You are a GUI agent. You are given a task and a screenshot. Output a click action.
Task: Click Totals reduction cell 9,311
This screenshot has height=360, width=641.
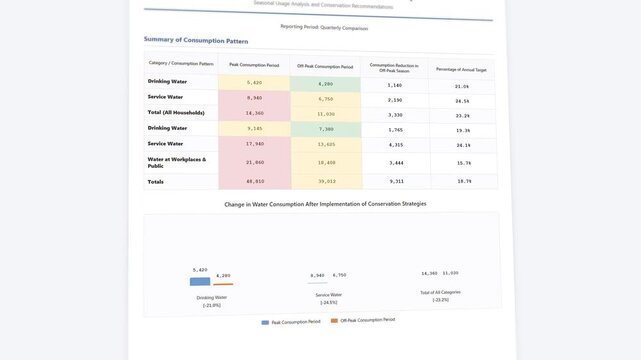[397, 181]
